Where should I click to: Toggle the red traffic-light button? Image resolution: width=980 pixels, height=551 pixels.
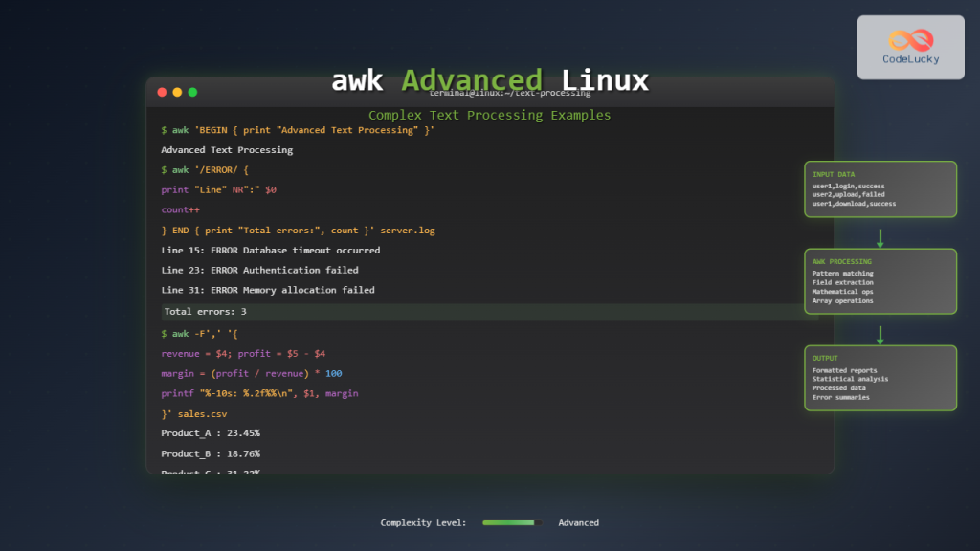click(162, 92)
